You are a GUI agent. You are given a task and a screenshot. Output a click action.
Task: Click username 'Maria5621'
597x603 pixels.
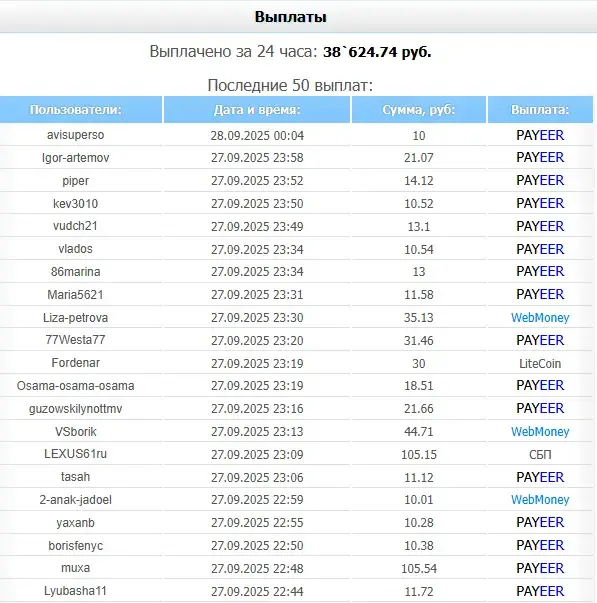coord(75,295)
